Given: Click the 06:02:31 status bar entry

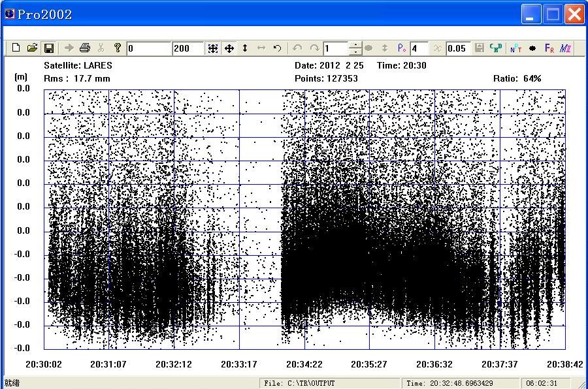Looking at the screenshot, I should pos(546,383).
